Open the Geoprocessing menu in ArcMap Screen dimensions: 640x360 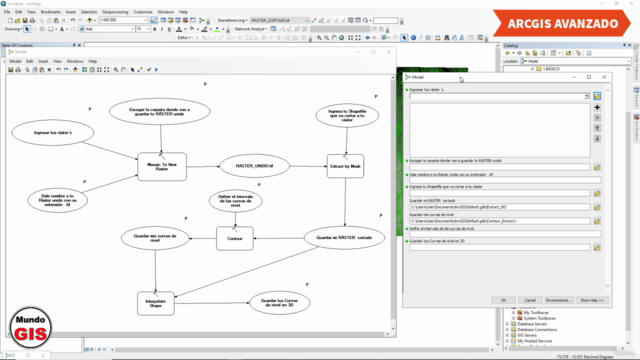115,12
